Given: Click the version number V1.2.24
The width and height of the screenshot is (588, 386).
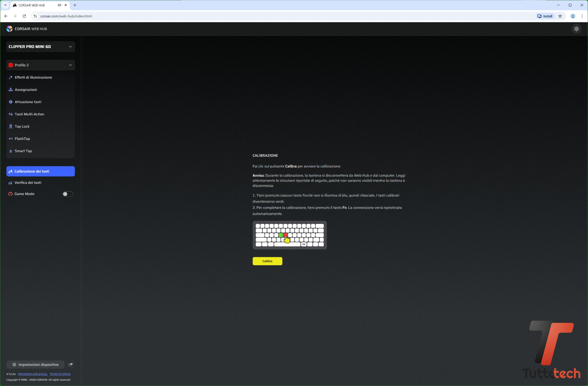Looking at the screenshot, I should pos(11,374).
